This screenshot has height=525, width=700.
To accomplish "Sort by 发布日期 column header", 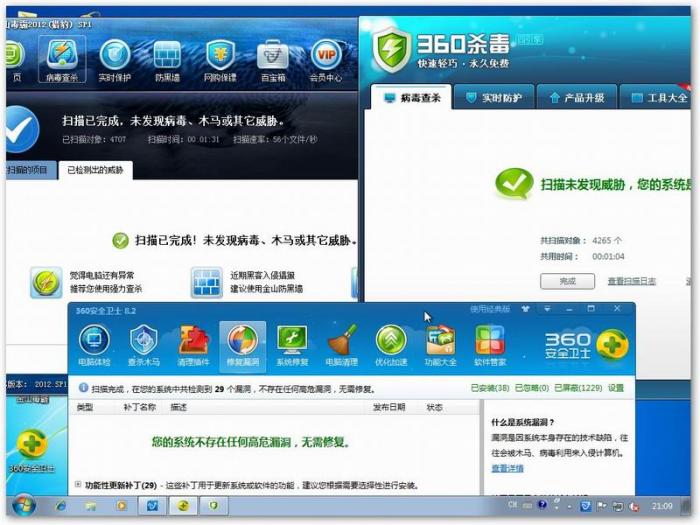I will [389, 407].
